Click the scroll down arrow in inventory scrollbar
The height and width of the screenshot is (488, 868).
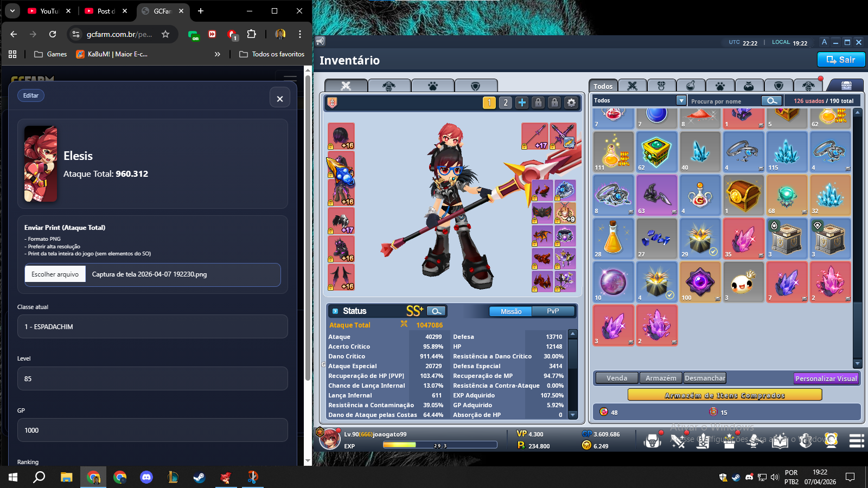[858, 364]
